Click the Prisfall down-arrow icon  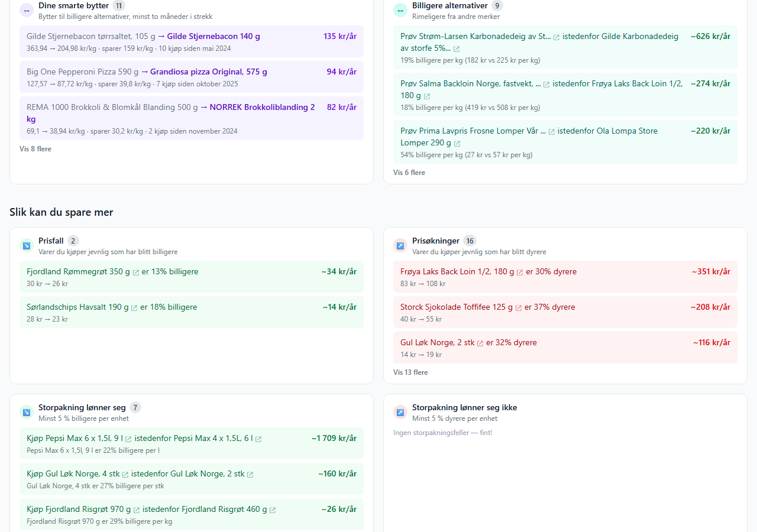coord(27,245)
